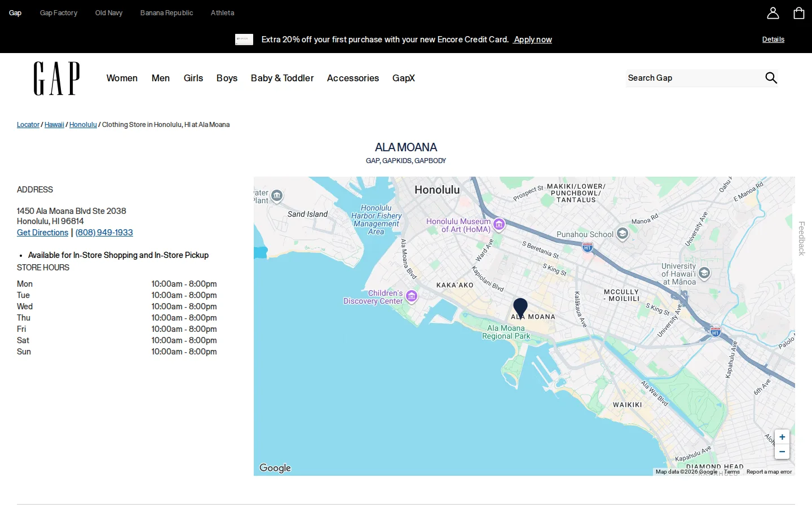Switch to Old Navy brand tab
Screen dimensions: 812x508
(109, 13)
